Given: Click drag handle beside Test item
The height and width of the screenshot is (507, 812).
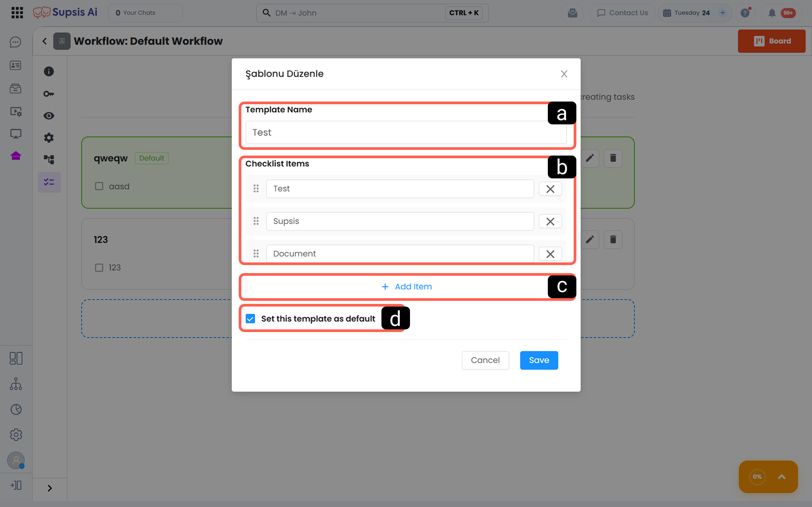Looking at the screenshot, I should point(256,189).
